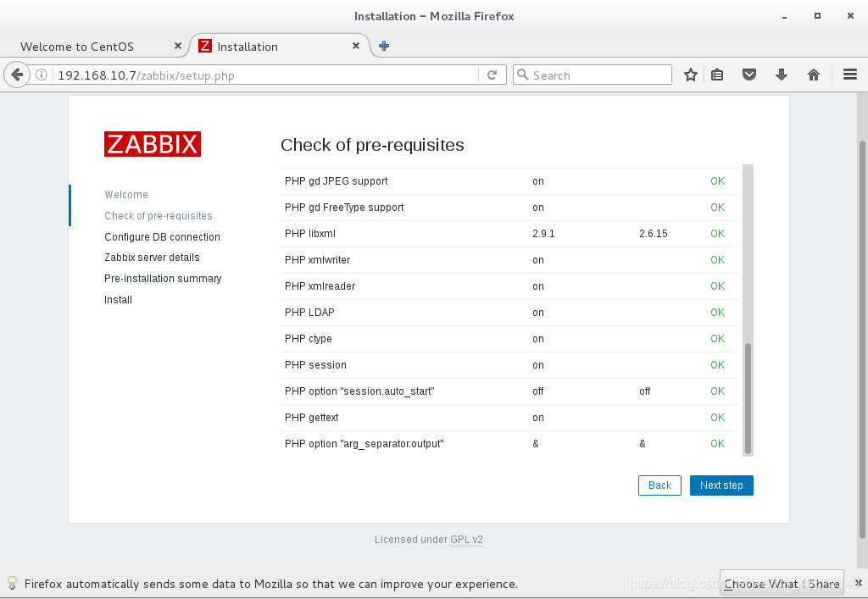Select Configure DB connection step
Image resolution: width=868 pixels, height=599 pixels.
tap(162, 236)
